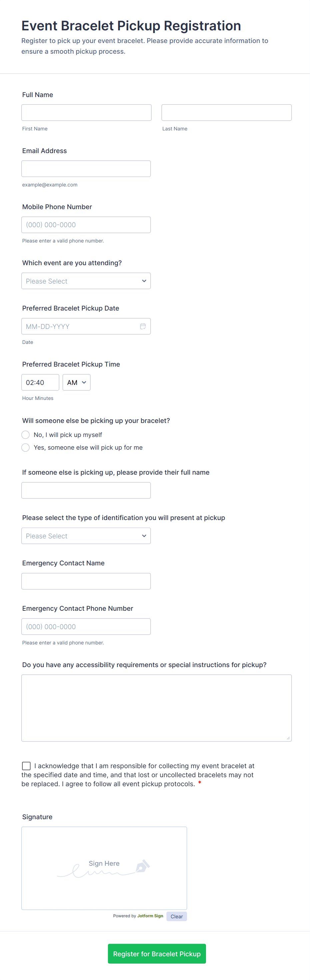The image size is (310, 980).
Task: Focus the Email Address field
Action: (86, 168)
